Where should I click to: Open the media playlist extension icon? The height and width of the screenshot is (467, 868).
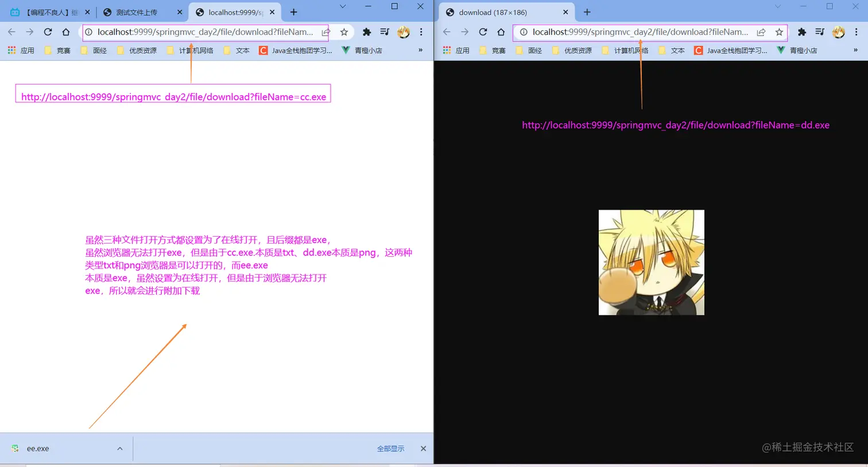tap(383, 32)
